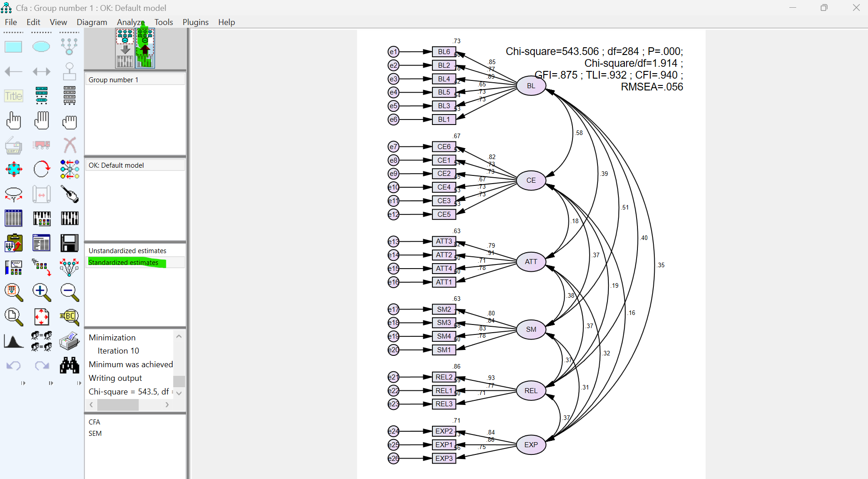
Task: Display degrees of freedom curve icon
Action: pos(14,341)
